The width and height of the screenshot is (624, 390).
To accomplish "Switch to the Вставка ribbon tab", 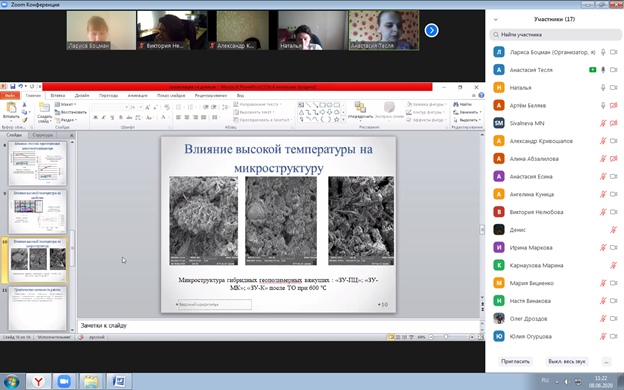I will 58,96.
